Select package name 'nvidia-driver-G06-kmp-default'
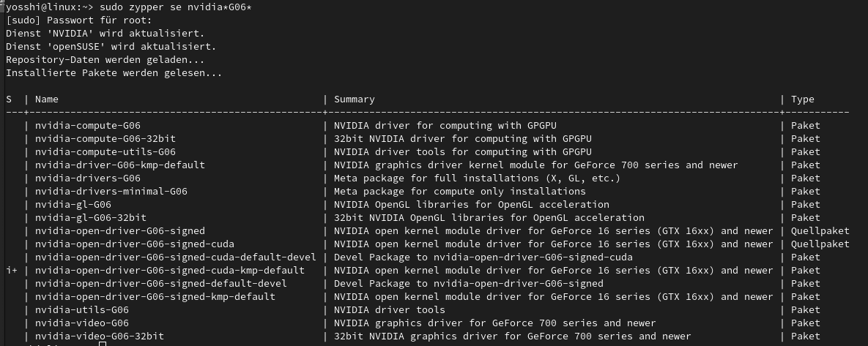 120,165
